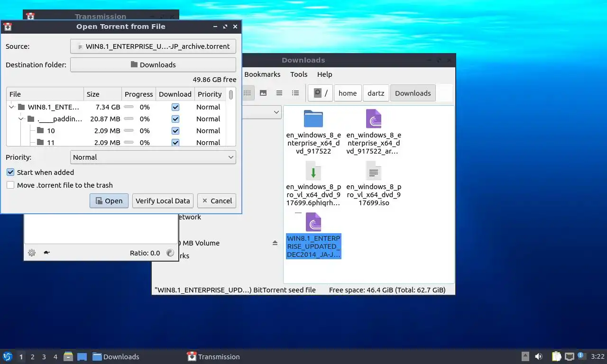This screenshot has width=607, height=364.
Task: Toggle Start when added checkbox
Action: tap(10, 172)
